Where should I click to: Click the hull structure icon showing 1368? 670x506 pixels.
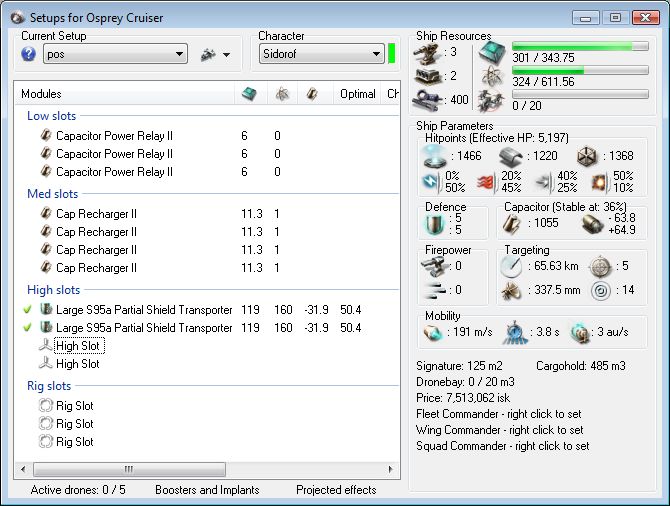click(x=586, y=156)
